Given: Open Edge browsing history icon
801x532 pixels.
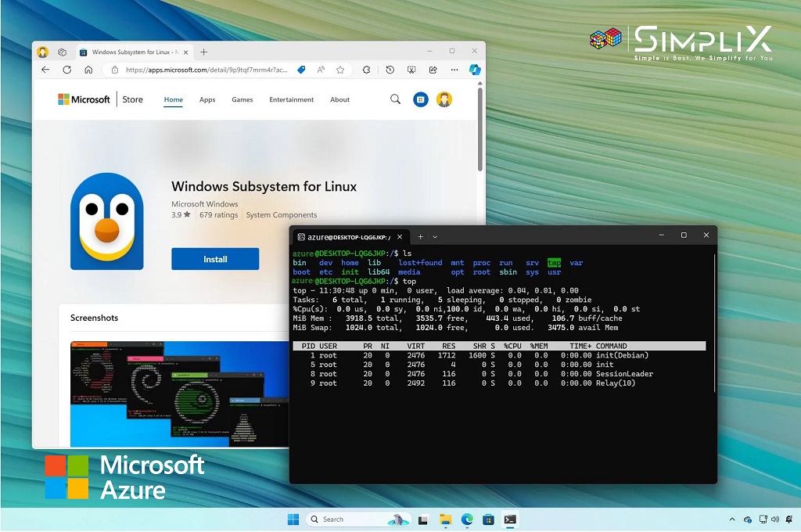Looking at the screenshot, I should (x=390, y=70).
